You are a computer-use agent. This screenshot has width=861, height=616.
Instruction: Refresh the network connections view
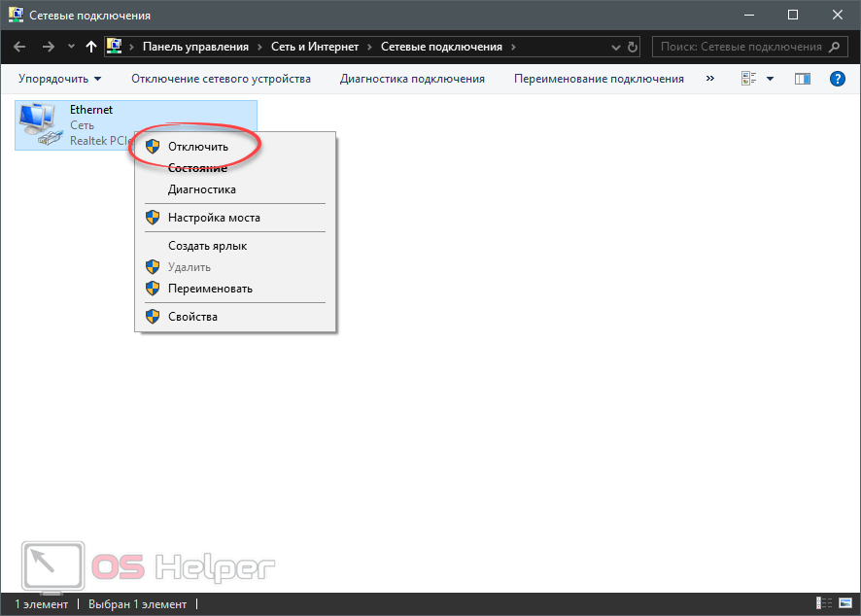[x=633, y=48]
